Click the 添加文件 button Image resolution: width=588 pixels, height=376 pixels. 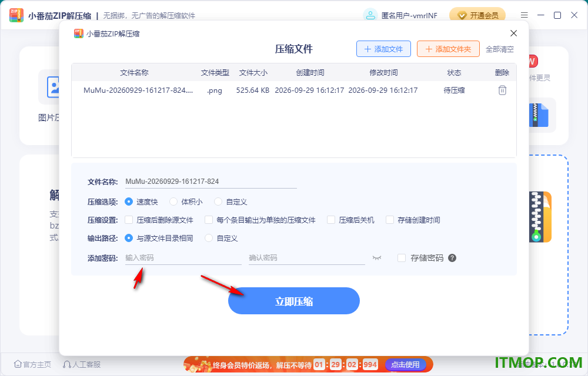pos(383,49)
